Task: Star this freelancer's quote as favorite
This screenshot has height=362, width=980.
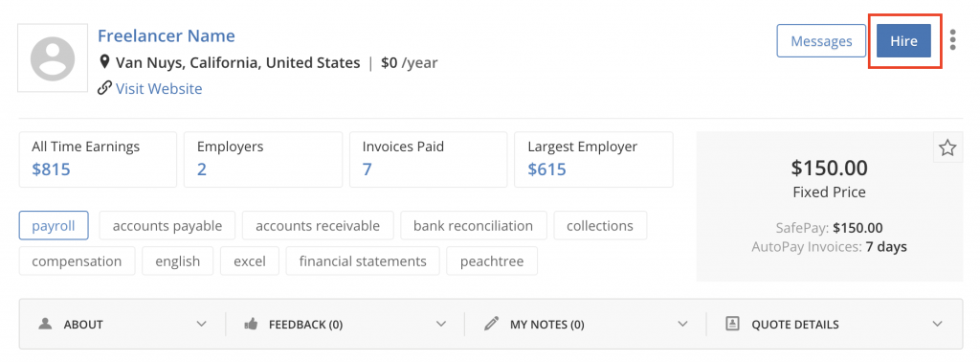Action: [x=947, y=147]
